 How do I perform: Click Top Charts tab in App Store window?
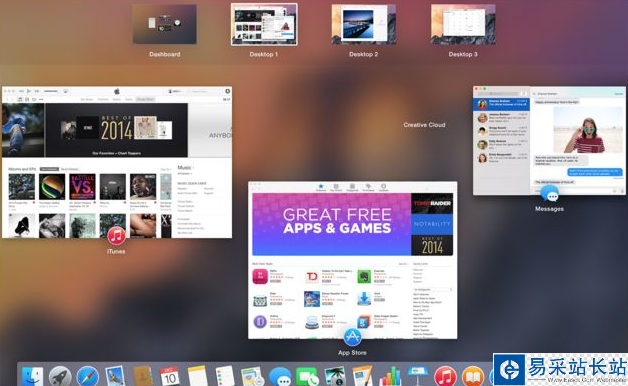tap(336, 187)
